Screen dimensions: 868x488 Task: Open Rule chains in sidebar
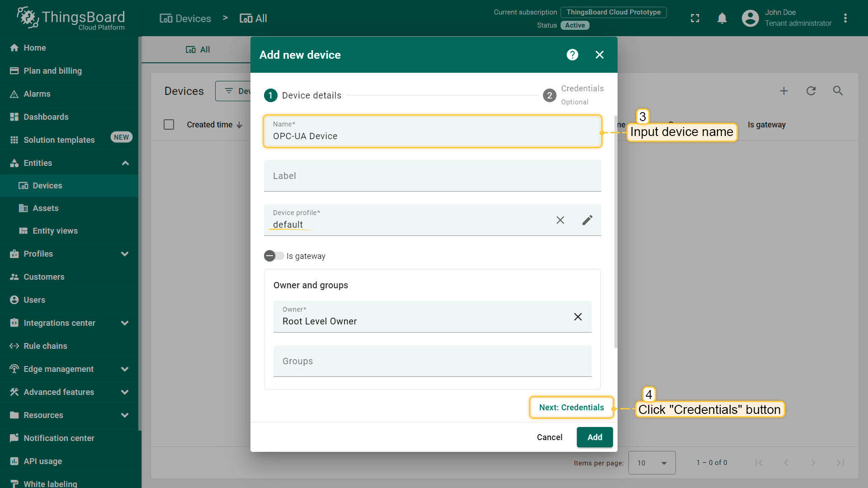click(x=45, y=346)
